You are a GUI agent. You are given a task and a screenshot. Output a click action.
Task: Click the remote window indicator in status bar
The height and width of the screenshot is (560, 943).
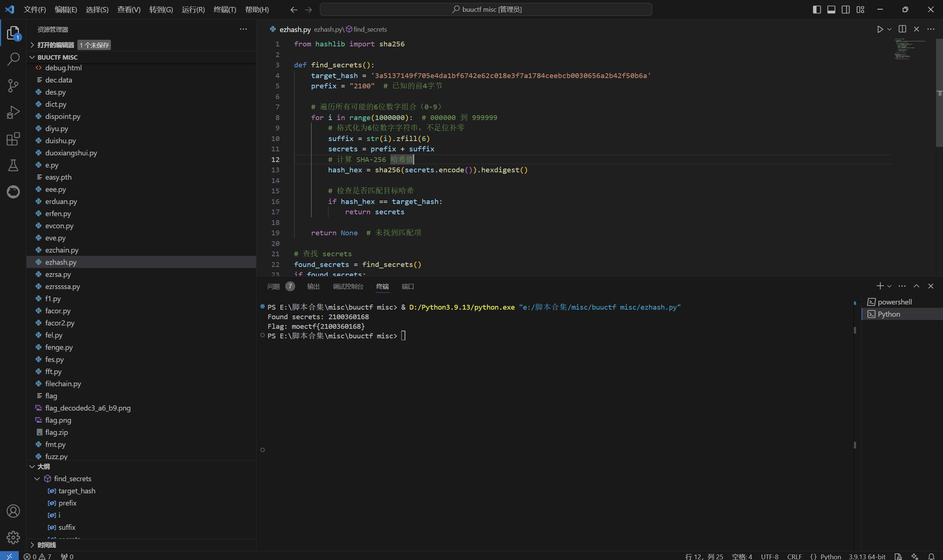click(x=9, y=556)
